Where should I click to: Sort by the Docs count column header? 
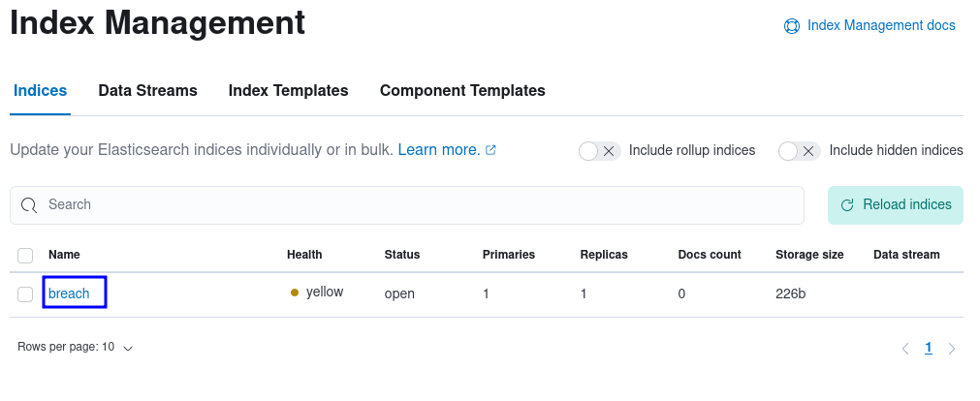[710, 254]
